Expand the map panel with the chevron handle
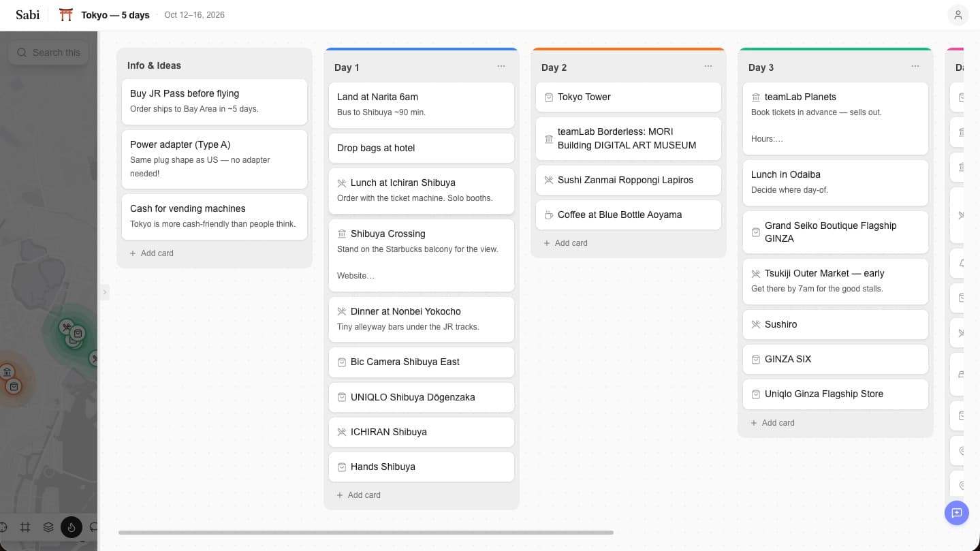Image resolution: width=980 pixels, height=551 pixels. [x=104, y=292]
